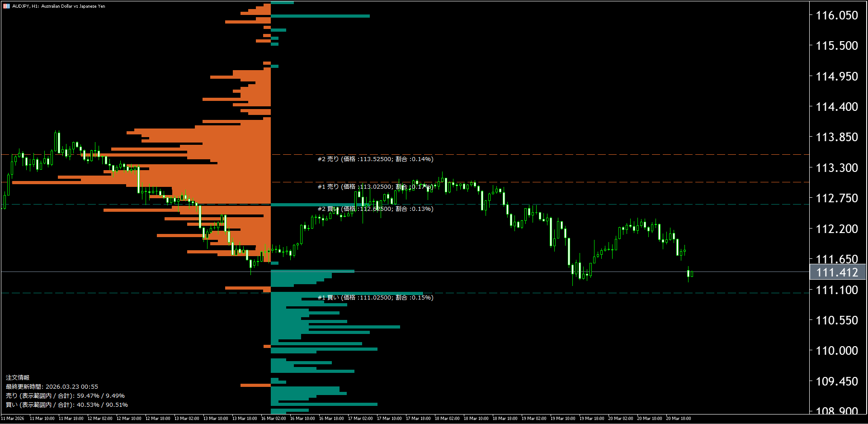Click the 111.100 price axis label
This screenshot has height=424, width=868.
(836, 290)
